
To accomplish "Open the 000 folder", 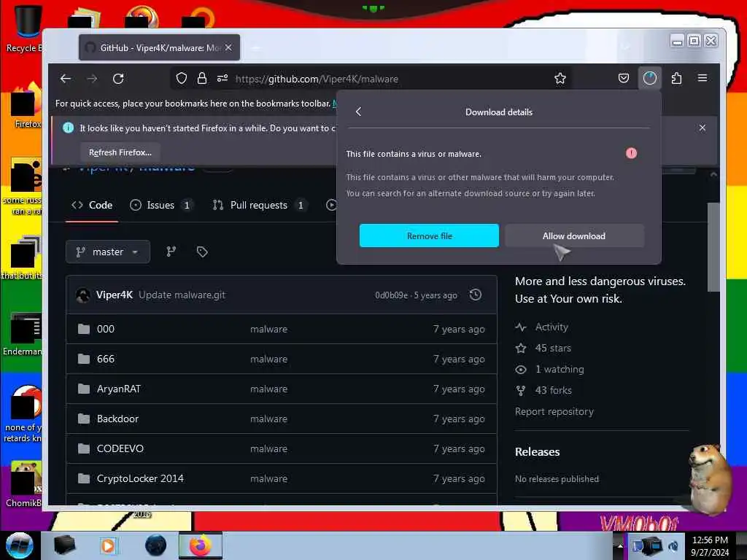I will pos(105,329).
